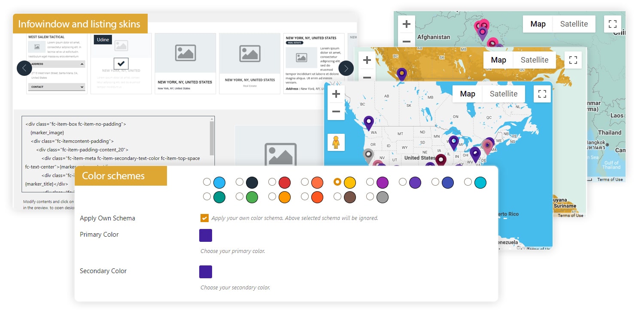Zoom in on the front map with plus icon
The width and height of the screenshot is (644, 316).
(336, 94)
